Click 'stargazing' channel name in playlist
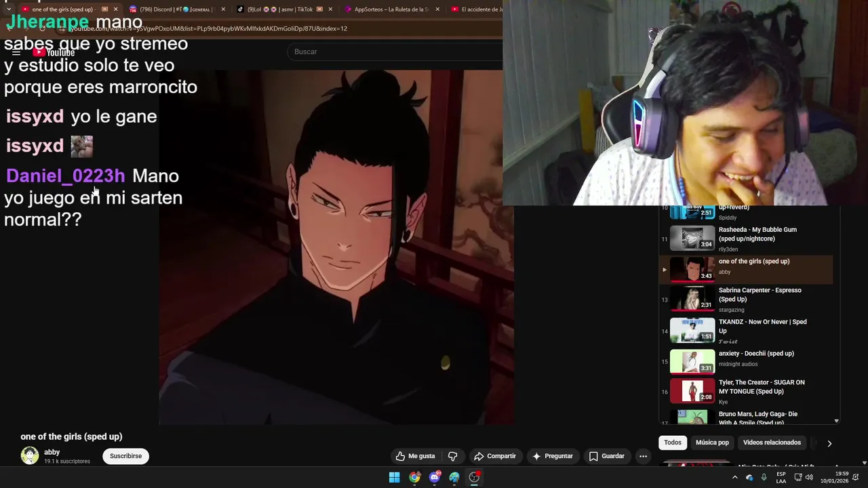Screen dimensions: 868x488 pyautogui.click(x=732, y=310)
